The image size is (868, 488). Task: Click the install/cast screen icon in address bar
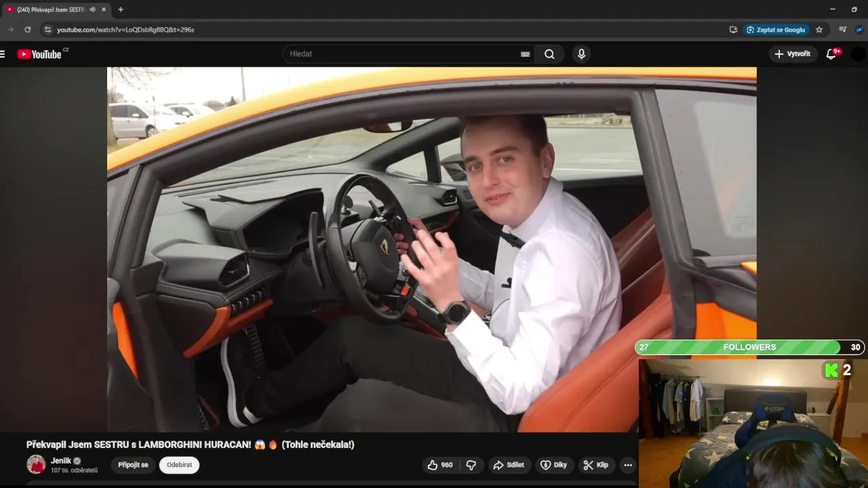[x=733, y=30]
